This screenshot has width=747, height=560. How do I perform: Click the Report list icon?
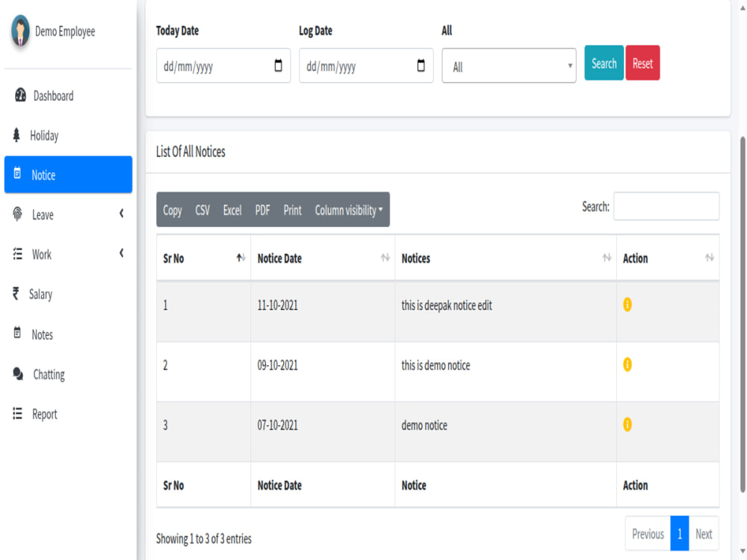[18, 414]
